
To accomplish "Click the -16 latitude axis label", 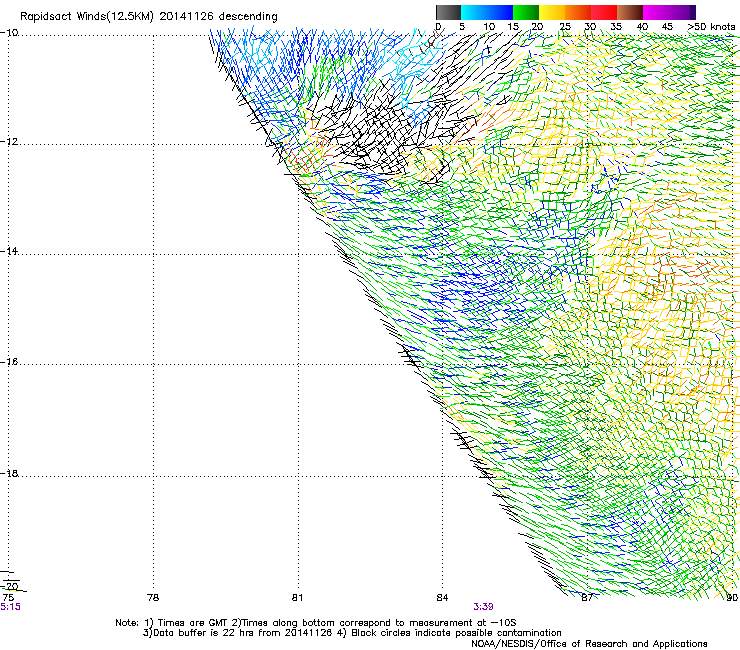I will click(x=9, y=362).
